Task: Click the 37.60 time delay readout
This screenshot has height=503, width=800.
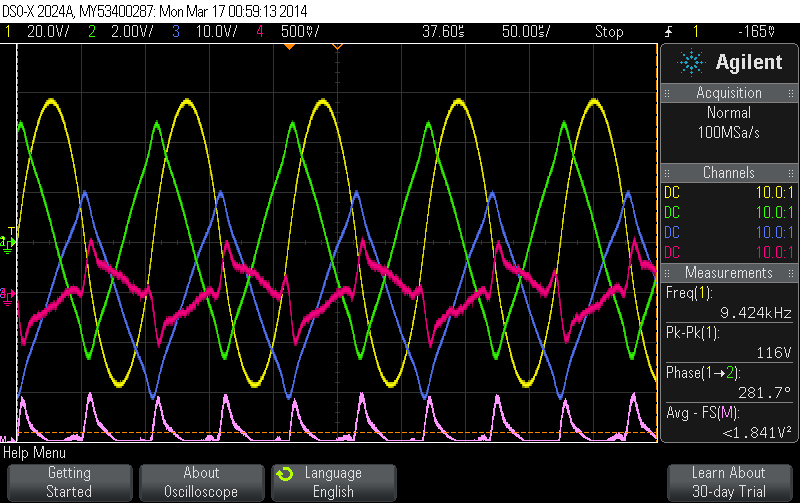Action: (x=443, y=32)
